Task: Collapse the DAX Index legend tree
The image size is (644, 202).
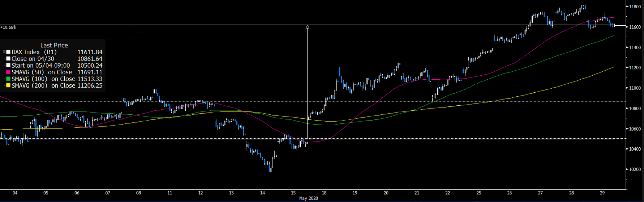Action: point(4,52)
